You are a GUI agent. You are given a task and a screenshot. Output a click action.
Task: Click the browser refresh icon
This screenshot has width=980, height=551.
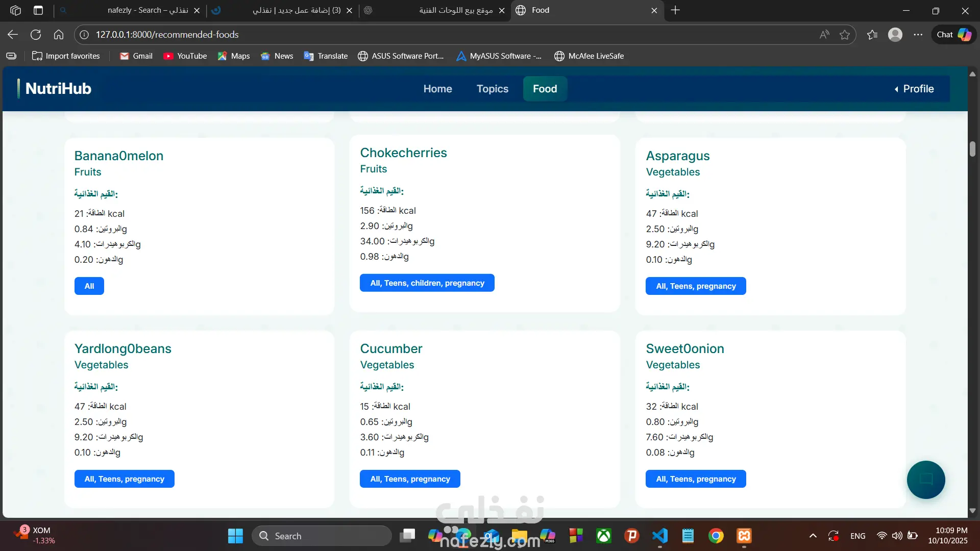[36, 35]
